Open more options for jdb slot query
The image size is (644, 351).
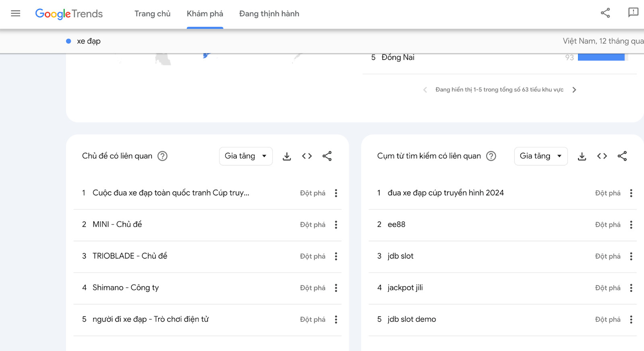click(x=631, y=256)
